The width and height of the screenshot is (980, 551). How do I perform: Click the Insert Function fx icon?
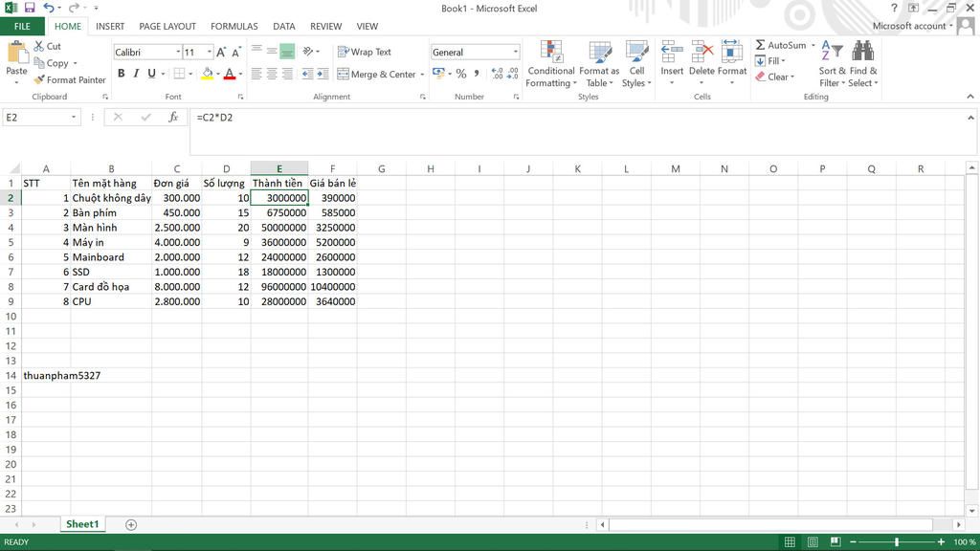click(x=173, y=117)
